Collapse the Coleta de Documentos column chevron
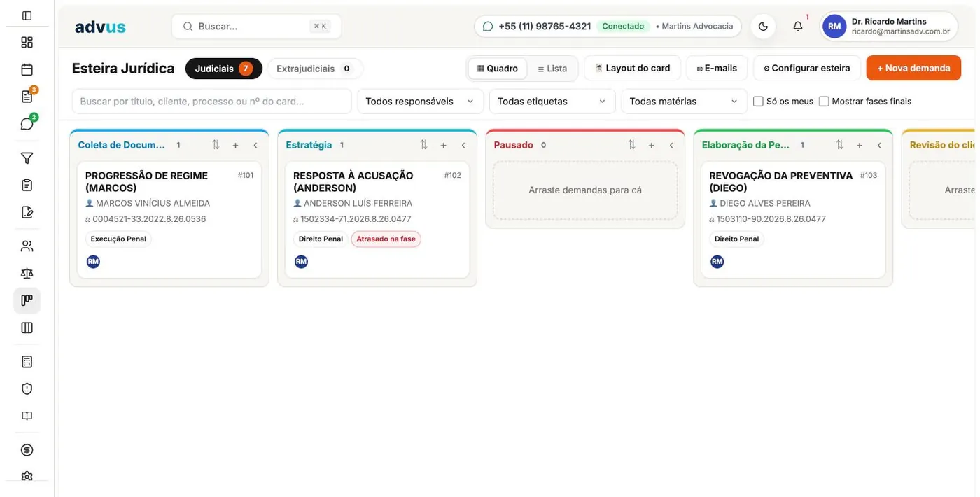The image size is (980, 497). tap(255, 146)
